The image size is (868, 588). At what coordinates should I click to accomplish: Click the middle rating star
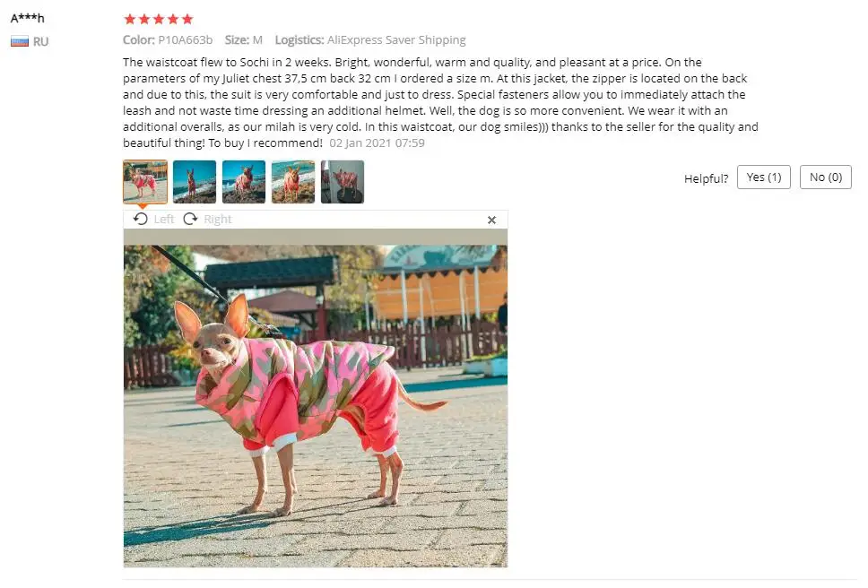159,20
